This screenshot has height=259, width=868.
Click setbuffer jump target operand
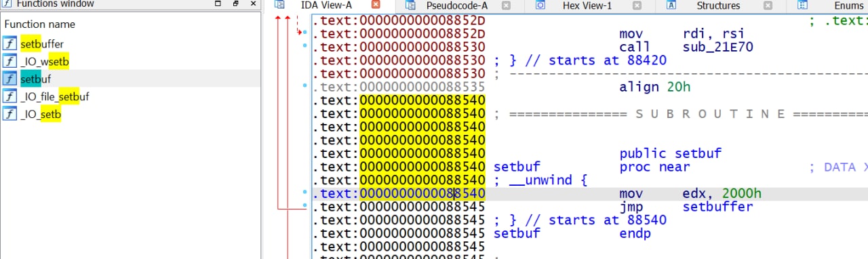pos(718,206)
